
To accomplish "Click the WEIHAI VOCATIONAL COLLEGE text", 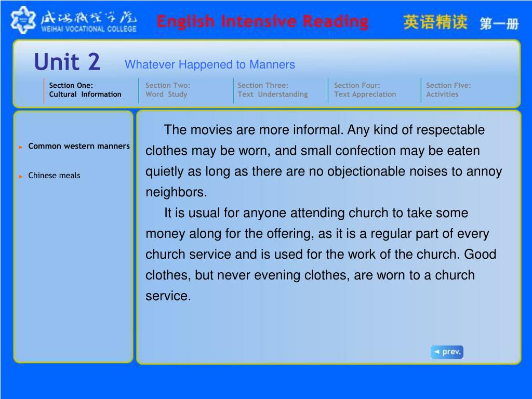I will point(89,29).
